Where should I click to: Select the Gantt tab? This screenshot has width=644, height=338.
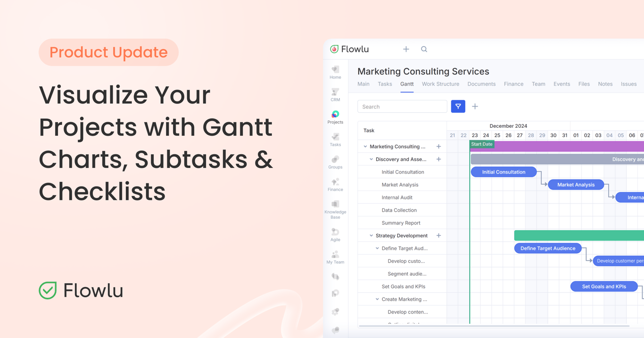[407, 84]
